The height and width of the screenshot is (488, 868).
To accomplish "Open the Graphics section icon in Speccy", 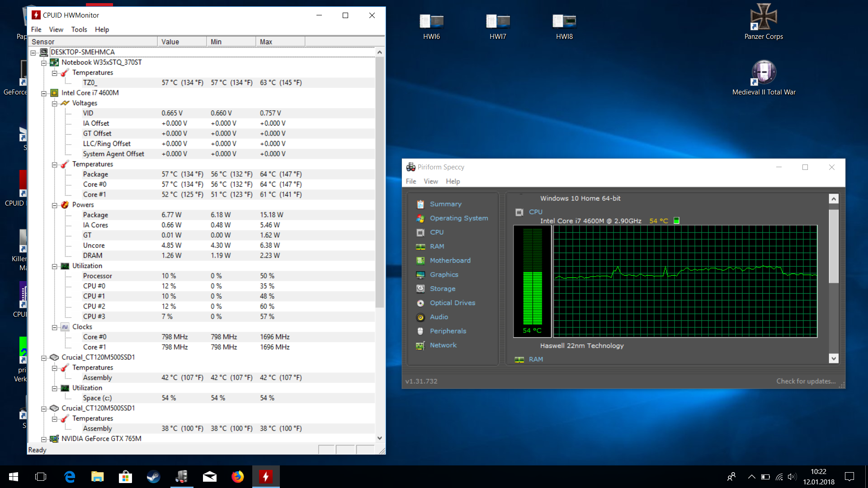I will (420, 275).
